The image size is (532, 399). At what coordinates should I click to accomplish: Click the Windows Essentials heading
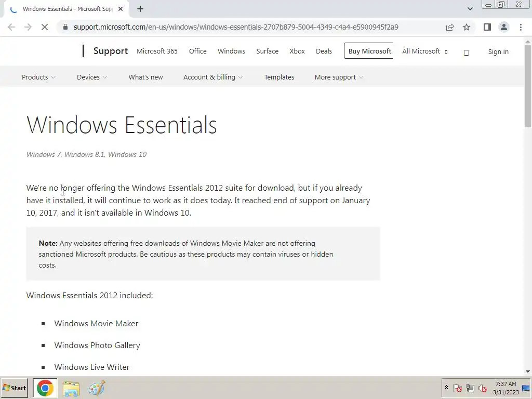coord(122,125)
